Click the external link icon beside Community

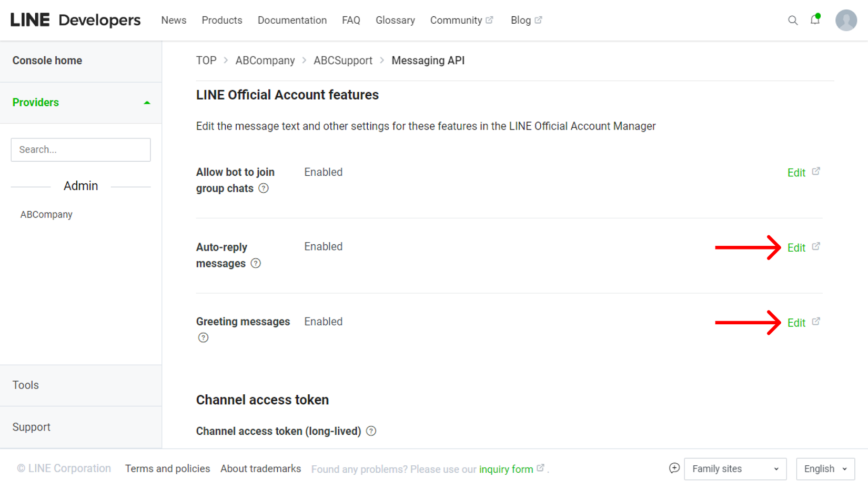pyautogui.click(x=490, y=19)
